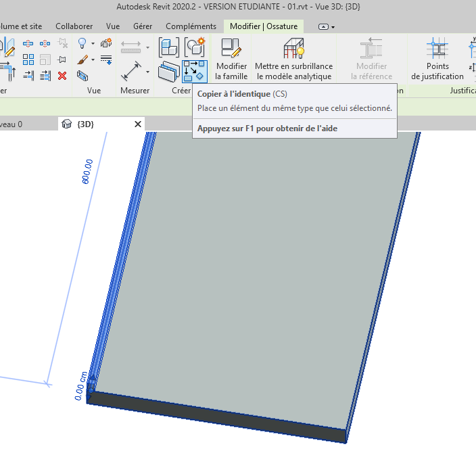Screen dimensions: 476x470
Task: Click Modifier la famille button
Action: click(x=231, y=59)
